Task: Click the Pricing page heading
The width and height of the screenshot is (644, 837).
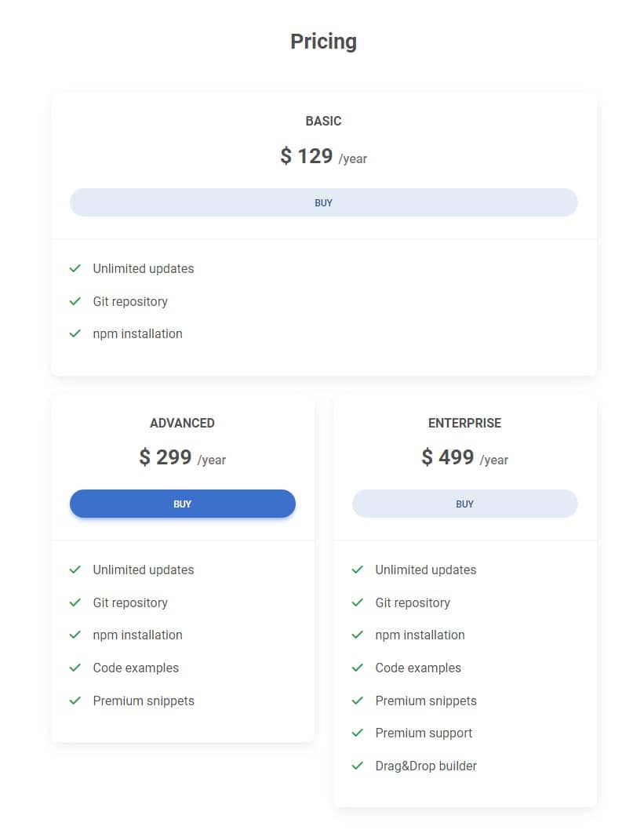Action: [323, 42]
